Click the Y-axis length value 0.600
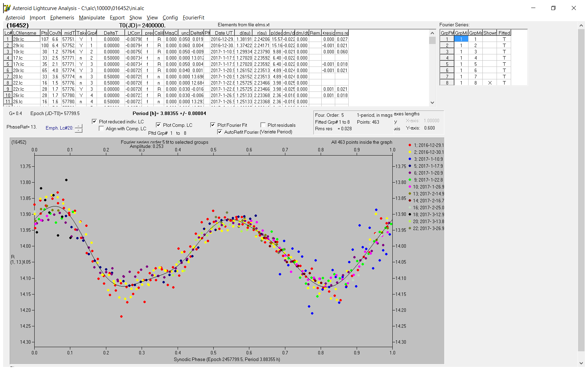Screen dimensions: 588x370 (x=429, y=128)
